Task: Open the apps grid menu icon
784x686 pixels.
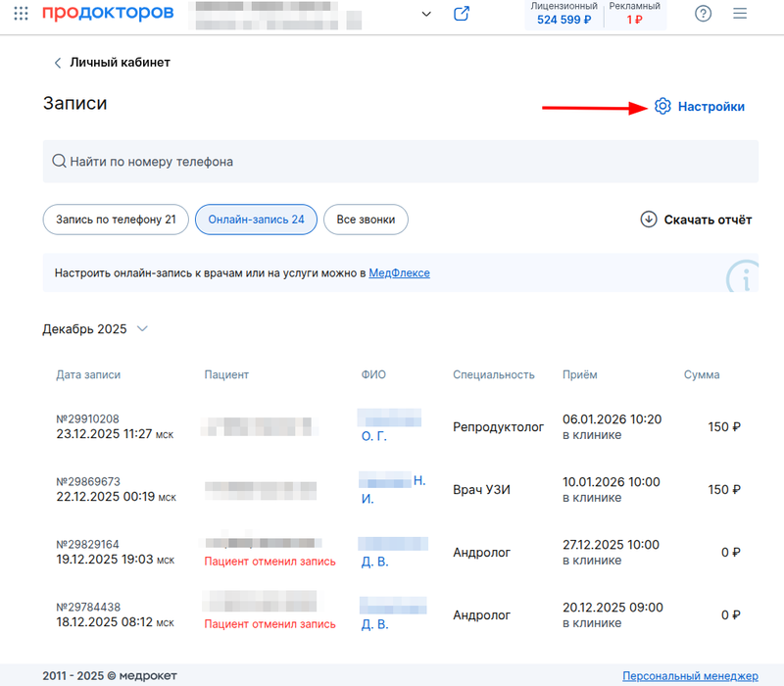Action: click(x=21, y=14)
